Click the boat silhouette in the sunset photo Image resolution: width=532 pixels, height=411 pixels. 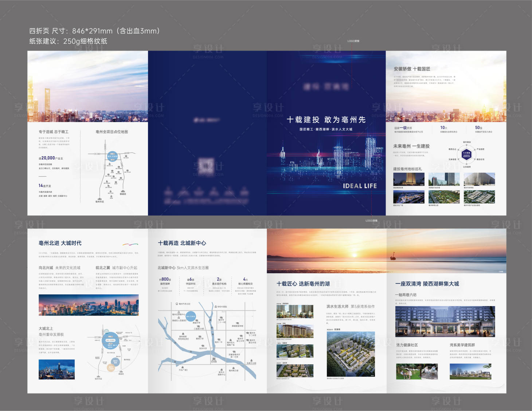(x=393, y=257)
